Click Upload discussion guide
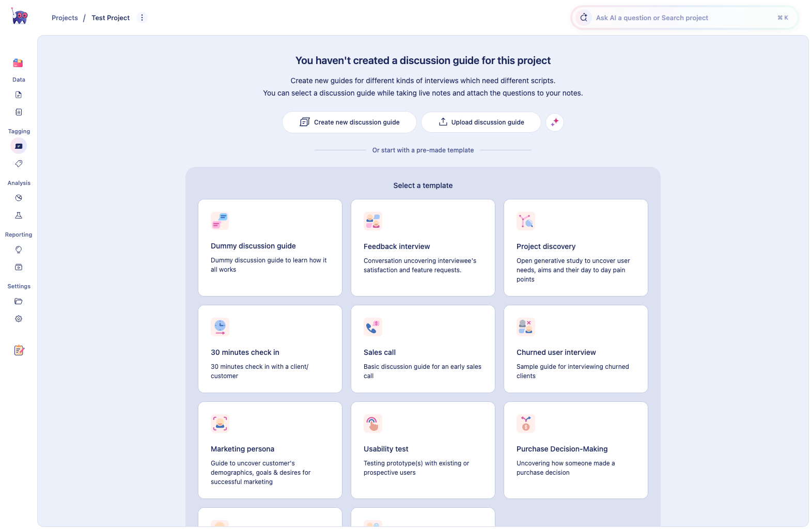812x530 pixels. tap(481, 122)
